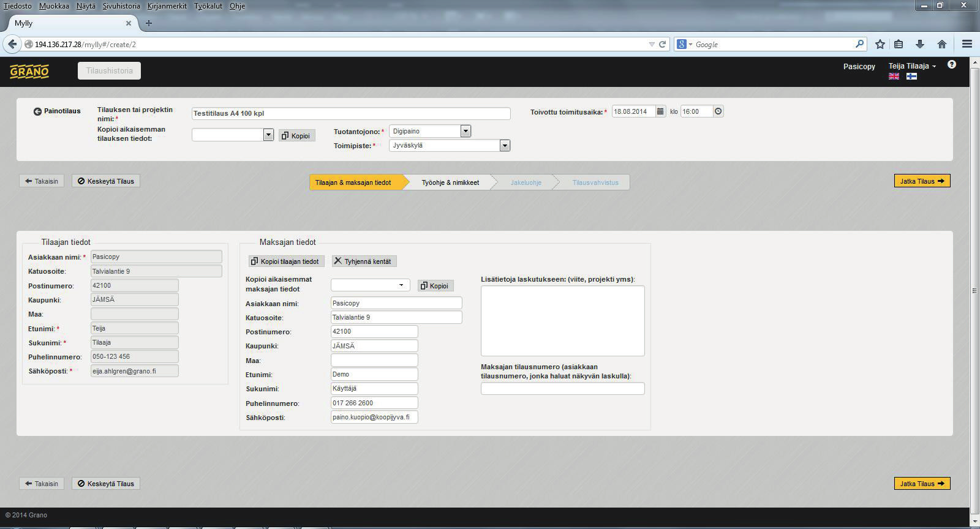Click the top Jatka Tilaus button
The width and height of the screenshot is (980, 529).
[x=922, y=181]
